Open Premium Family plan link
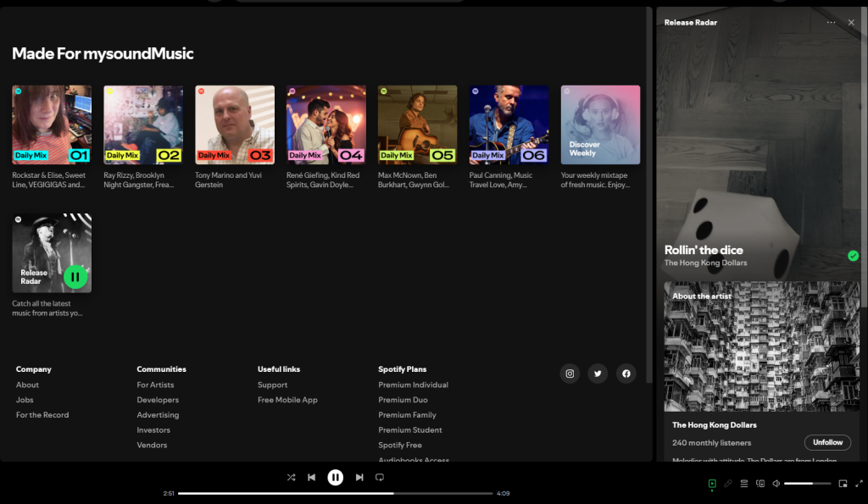This screenshot has height=504, width=868. pyautogui.click(x=407, y=414)
